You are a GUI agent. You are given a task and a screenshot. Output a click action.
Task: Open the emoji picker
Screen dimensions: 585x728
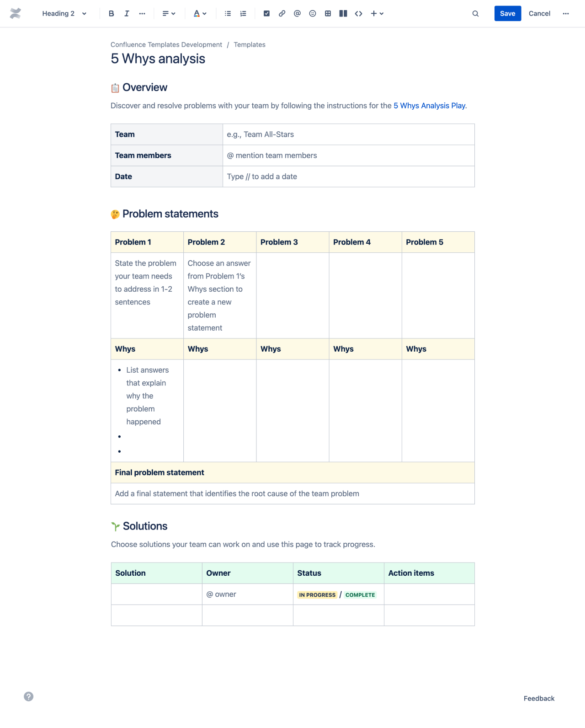[313, 14]
